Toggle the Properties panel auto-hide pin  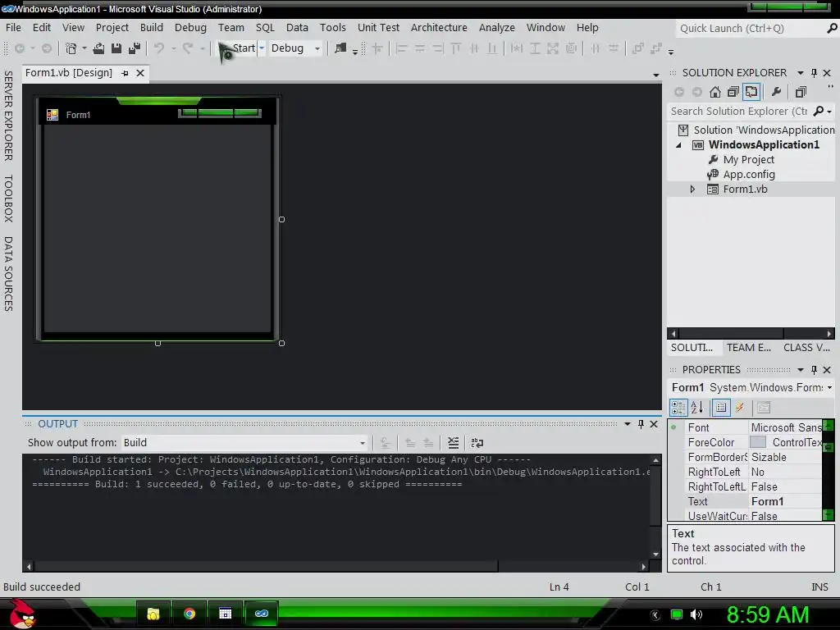point(814,370)
